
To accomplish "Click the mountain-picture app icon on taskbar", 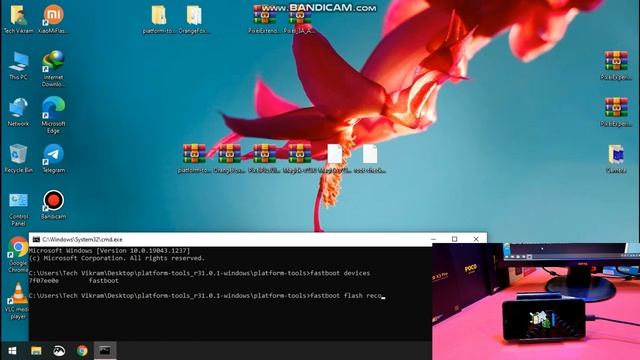I will pyautogui.click(x=59, y=351).
